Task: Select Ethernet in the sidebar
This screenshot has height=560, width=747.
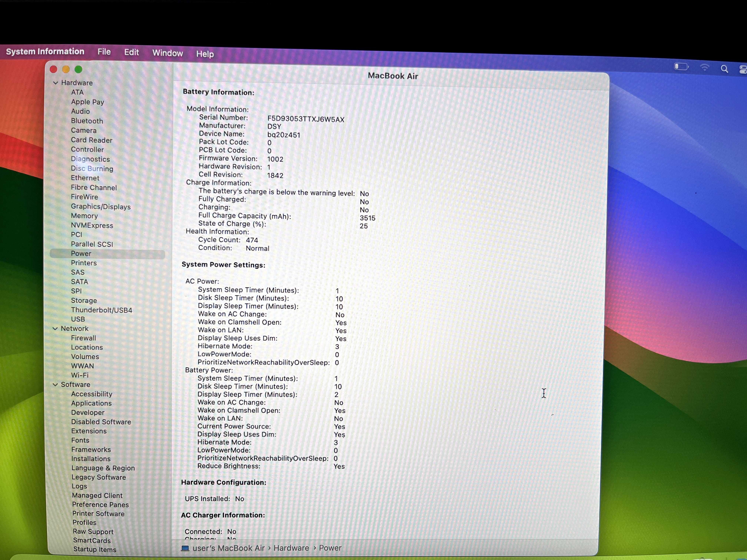Action: (85, 178)
